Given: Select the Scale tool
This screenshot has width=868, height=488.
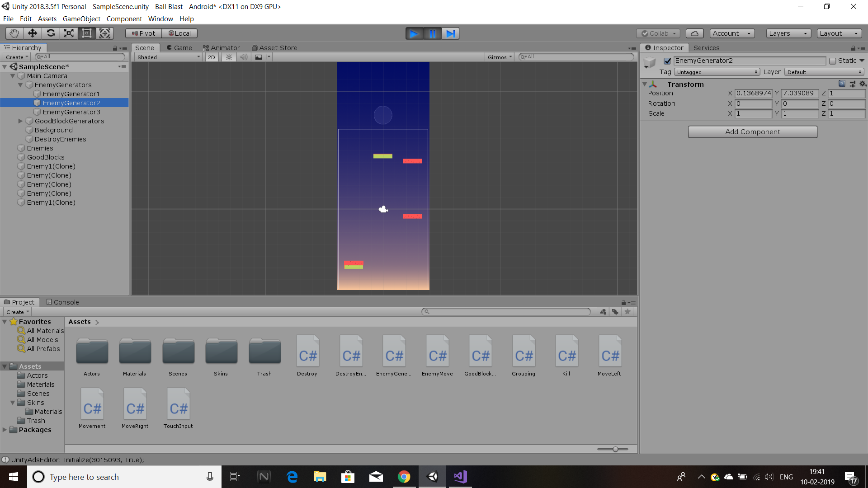Looking at the screenshot, I should tap(69, 33).
